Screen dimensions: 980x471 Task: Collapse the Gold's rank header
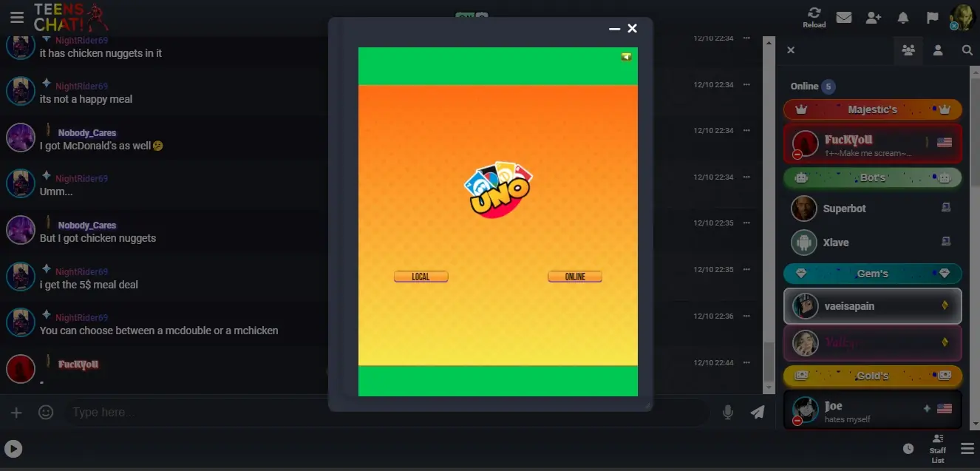873,376
